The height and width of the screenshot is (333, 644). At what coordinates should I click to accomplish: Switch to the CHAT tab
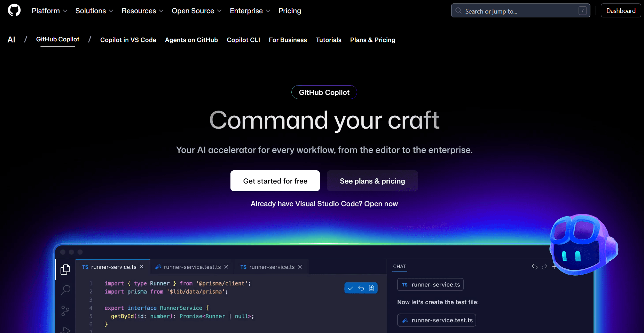399,267
